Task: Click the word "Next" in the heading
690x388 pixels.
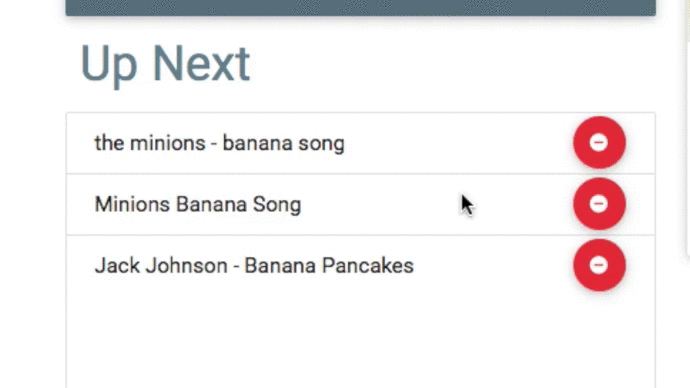Action: pyautogui.click(x=201, y=64)
